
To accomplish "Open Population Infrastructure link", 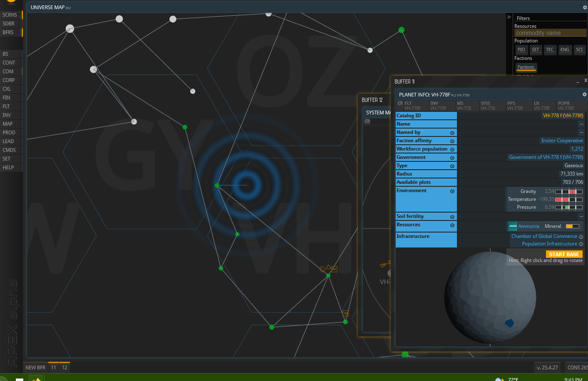I will [550, 244].
